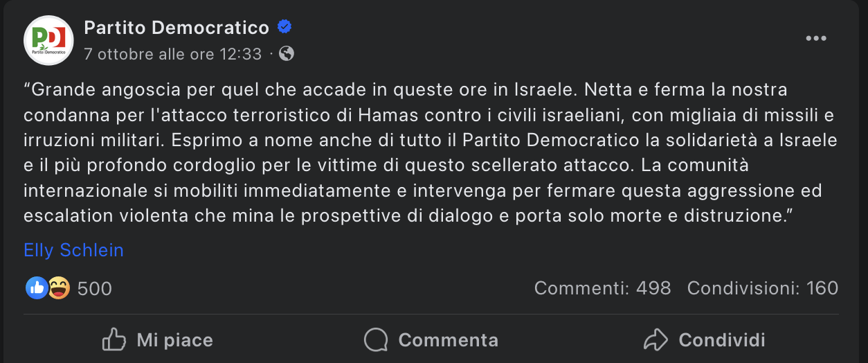Follow the Elly Schlein link
This screenshot has width=868, height=363.
click(x=73, y=250)
